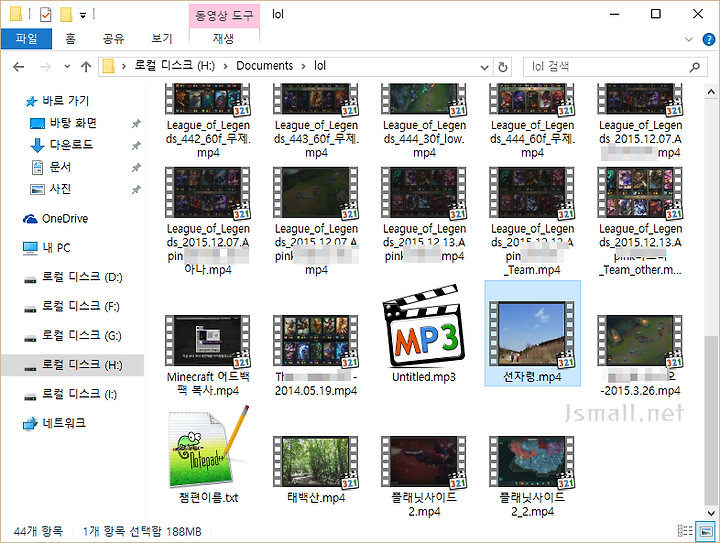Viewport: 720px width, 543px height.
Task: Click the pin icon next to 다운로드
Action: [x=136, y=145]
